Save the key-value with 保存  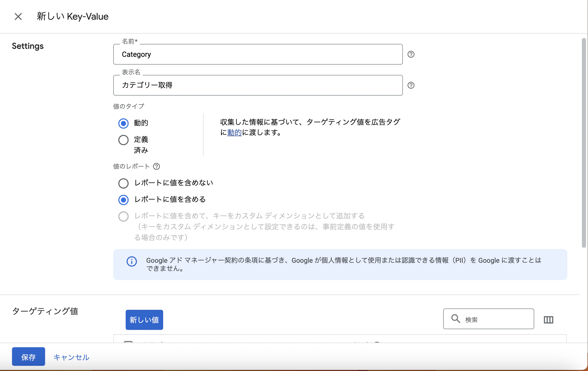[28, 357]
